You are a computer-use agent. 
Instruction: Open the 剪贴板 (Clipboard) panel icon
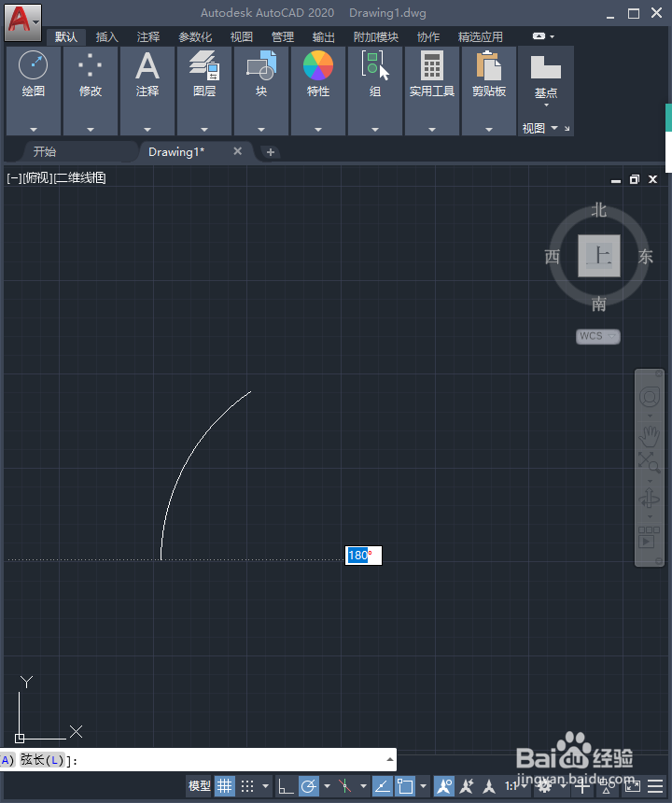click(x=489, y=65)
